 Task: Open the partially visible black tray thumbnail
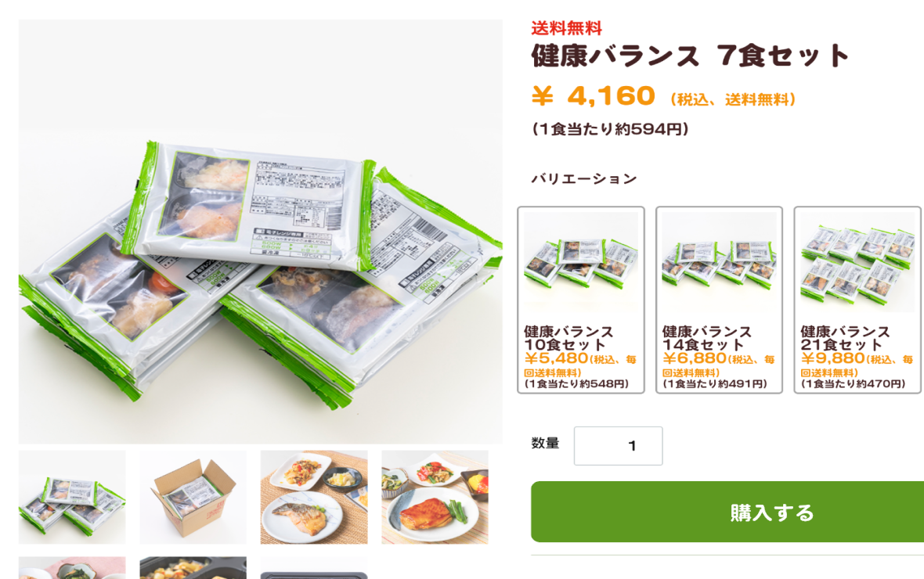pos(193,568)
